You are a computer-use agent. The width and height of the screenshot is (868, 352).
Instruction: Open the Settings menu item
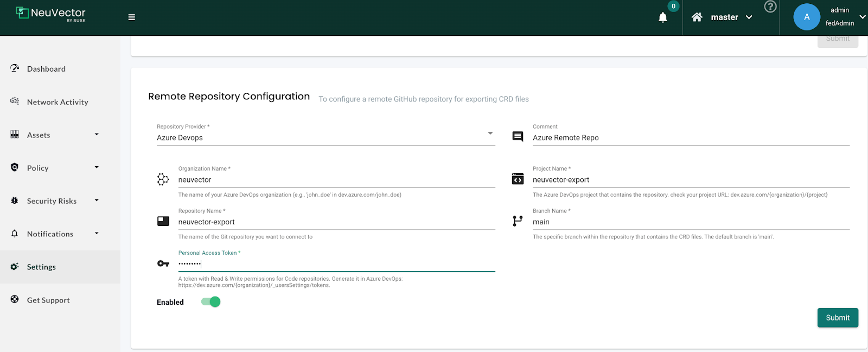(x=41, y=267)
